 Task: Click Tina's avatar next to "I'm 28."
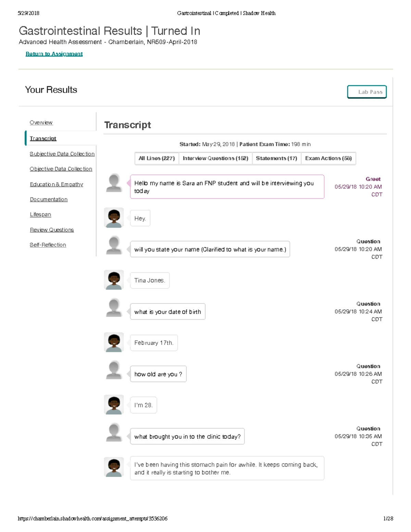(x=114, y=405)
